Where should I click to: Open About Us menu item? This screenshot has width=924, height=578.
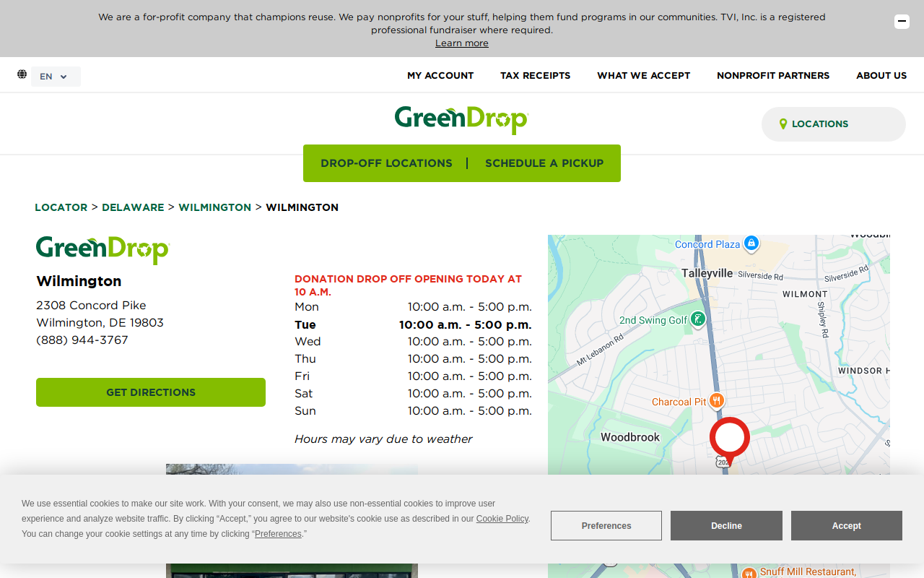tap(881, 75)
